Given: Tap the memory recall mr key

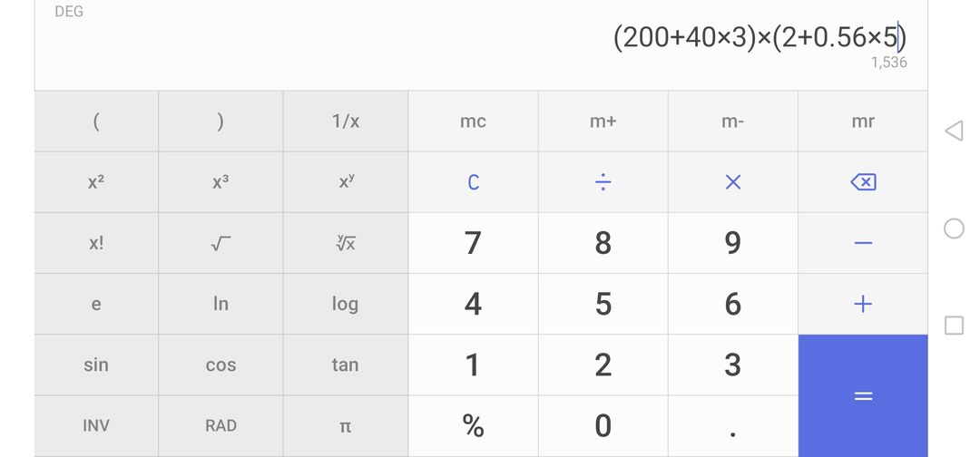Looking at the screenshot, I should pyautogui.click(x=863, y=122).
